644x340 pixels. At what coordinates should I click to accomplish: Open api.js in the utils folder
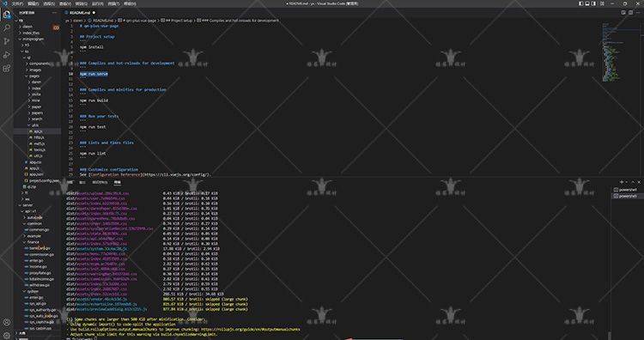37,131
